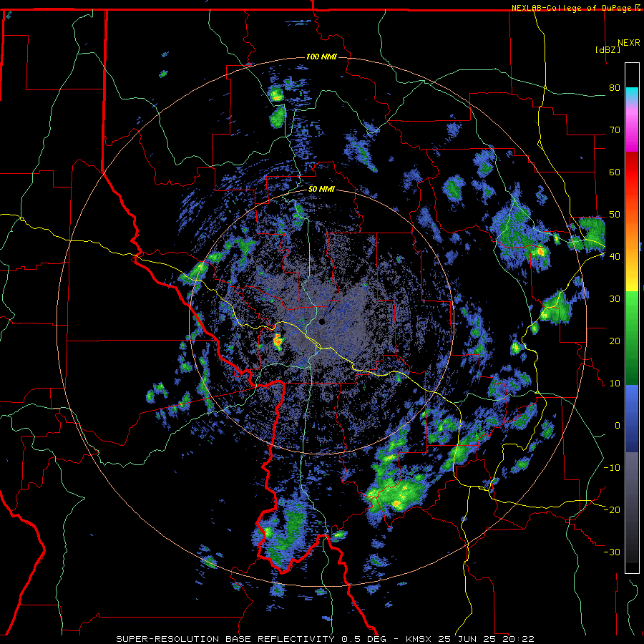The image size is (644, 644).
Task: Click the [dBZ] units label
Action: pyautogui.click(x=608, y=49)
